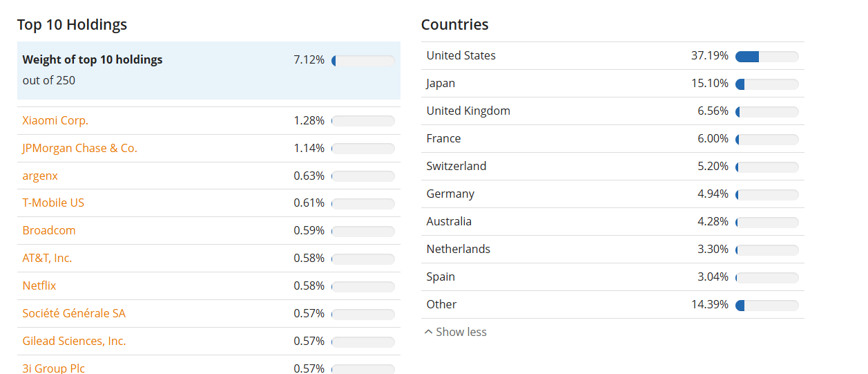Image resolution: width=868 pixels, height=374 pixels.
Task: Click the Netflix holding link
Action: tap(39, 286)
